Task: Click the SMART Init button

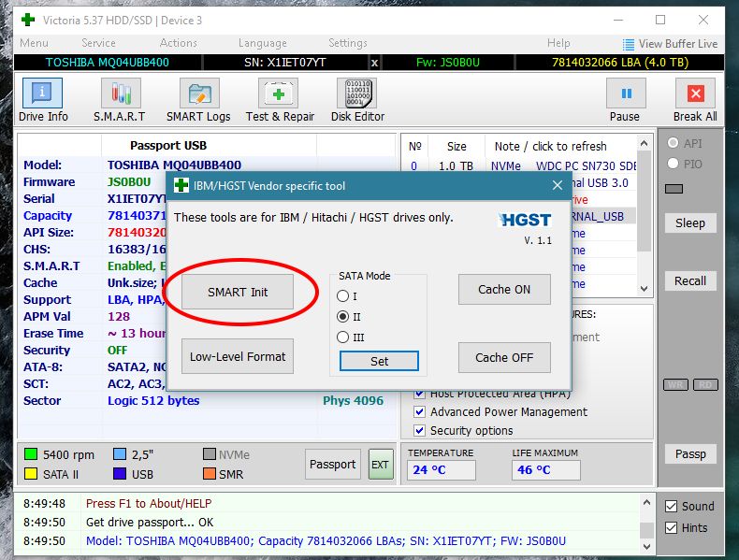Action: (x=238, y=292)
